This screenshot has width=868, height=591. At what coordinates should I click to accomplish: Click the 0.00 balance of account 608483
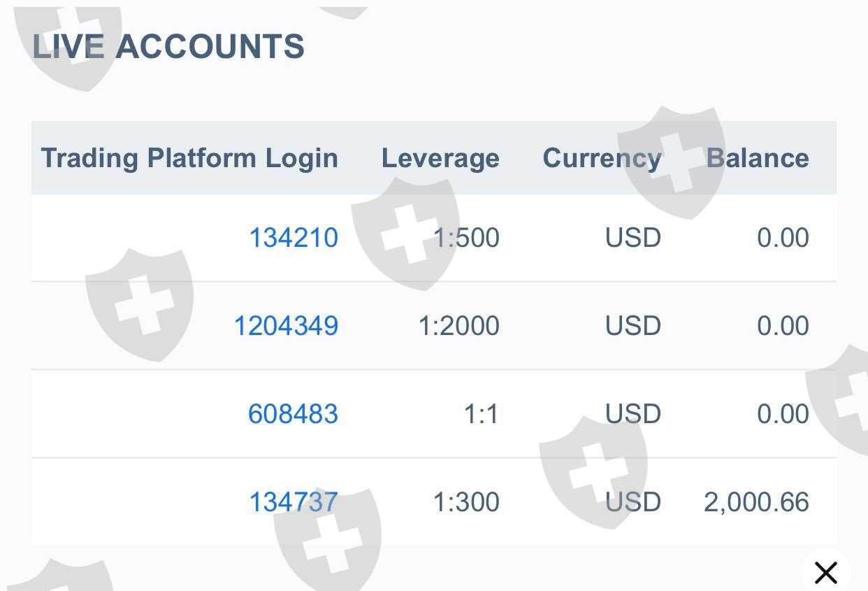(x=783, y=414)
